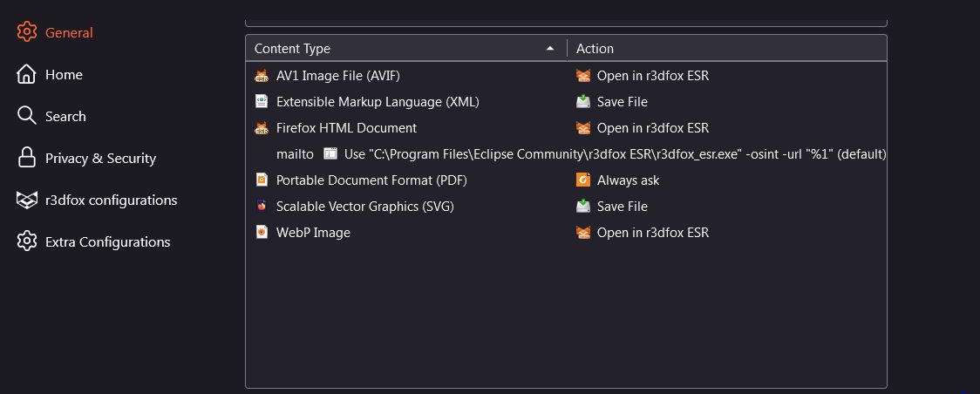
Task: Open action dropdown for mailto links
Action: (604, 154)
